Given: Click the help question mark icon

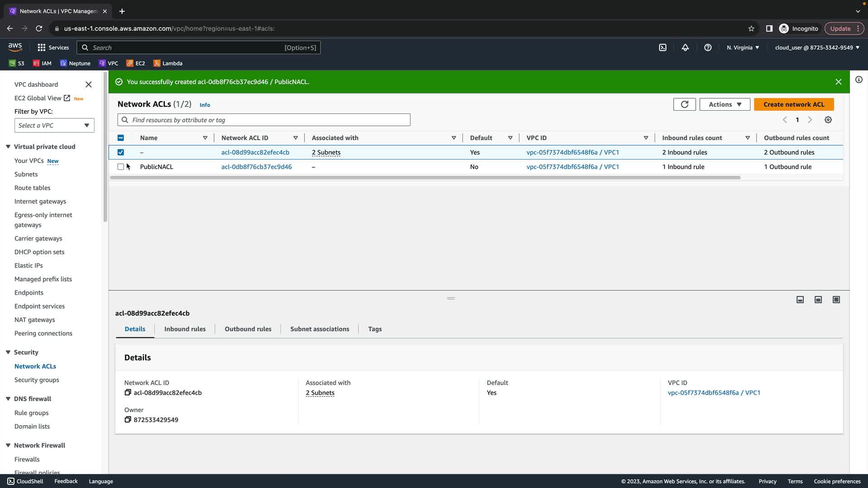Looking at the screenshot, I should (x=708, y=47).
